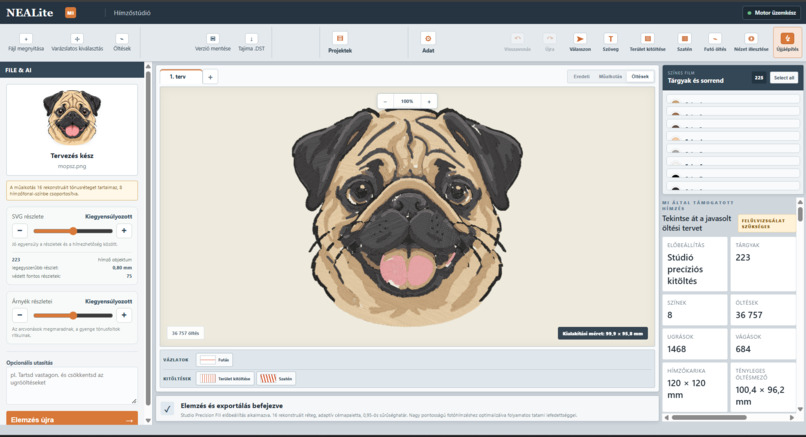This screenshot has height=437, width=806.
Task: Select the Szatén fill type chip
Action: click(276, 378)
